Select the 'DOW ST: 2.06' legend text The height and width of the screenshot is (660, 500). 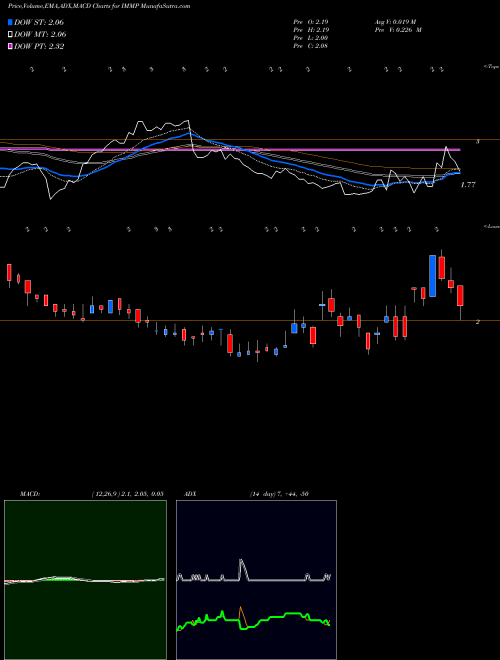coord(39,22)
